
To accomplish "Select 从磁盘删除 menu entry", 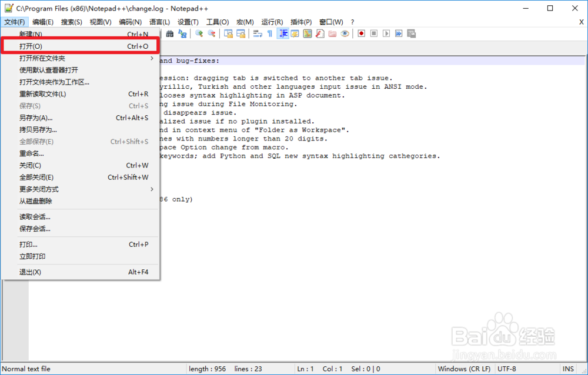I will (80, 202).
